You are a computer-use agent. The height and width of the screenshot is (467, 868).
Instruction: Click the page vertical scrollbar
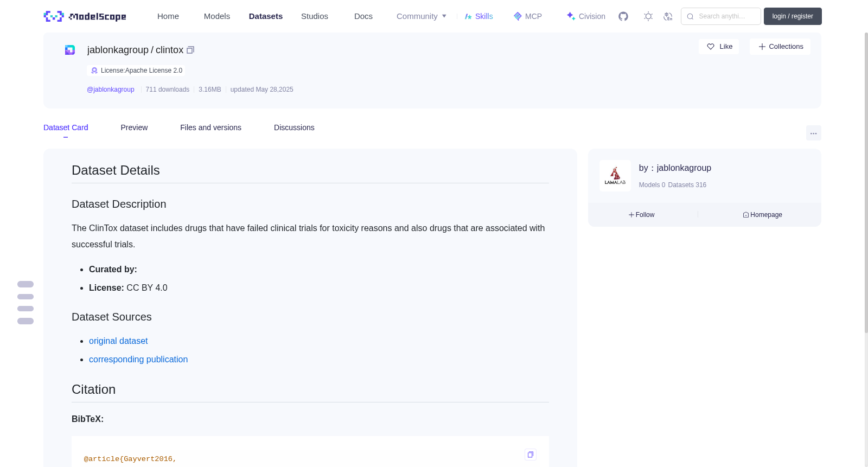pyautogui.click(x=866, y=182)
